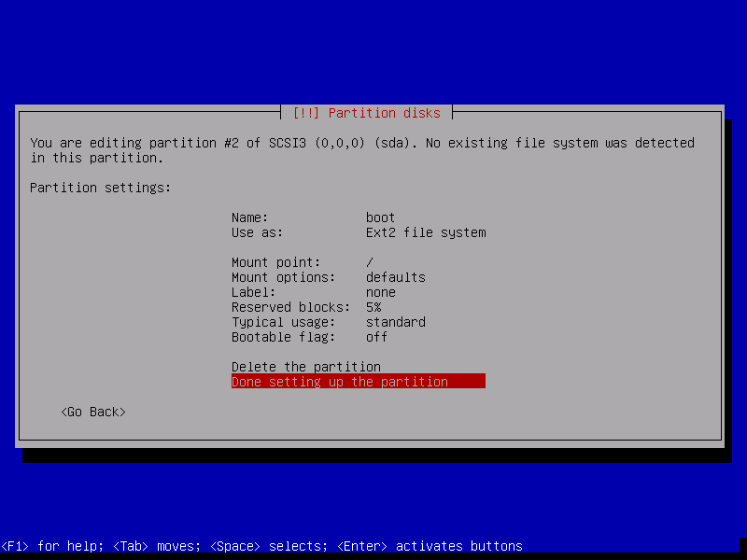Click the 'Ext2 file system' value
This screenshot has width=747, height=560.
pyautogui.click(x=426, y=232)
